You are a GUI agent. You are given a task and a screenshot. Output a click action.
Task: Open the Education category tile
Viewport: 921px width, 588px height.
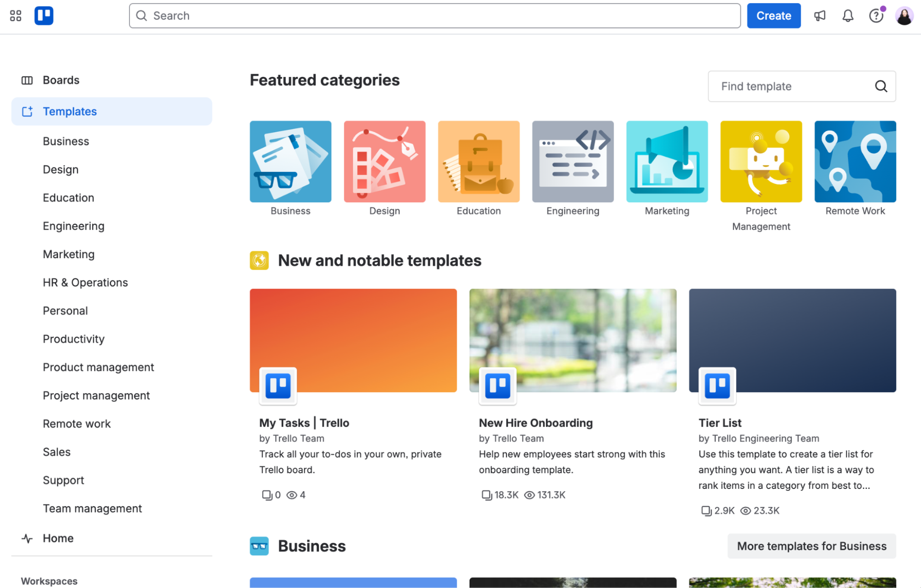tap(479, 161)
